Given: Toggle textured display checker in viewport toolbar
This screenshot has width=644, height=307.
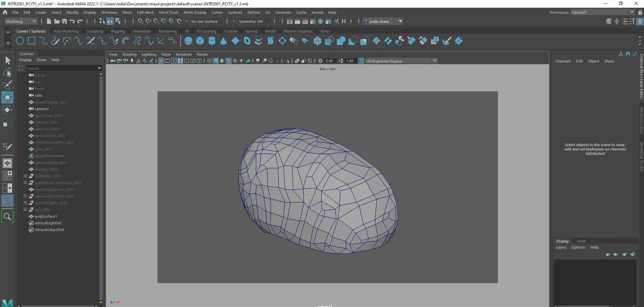Looking at the screenshot, I should pyautogui.click(x=235, y=61).
